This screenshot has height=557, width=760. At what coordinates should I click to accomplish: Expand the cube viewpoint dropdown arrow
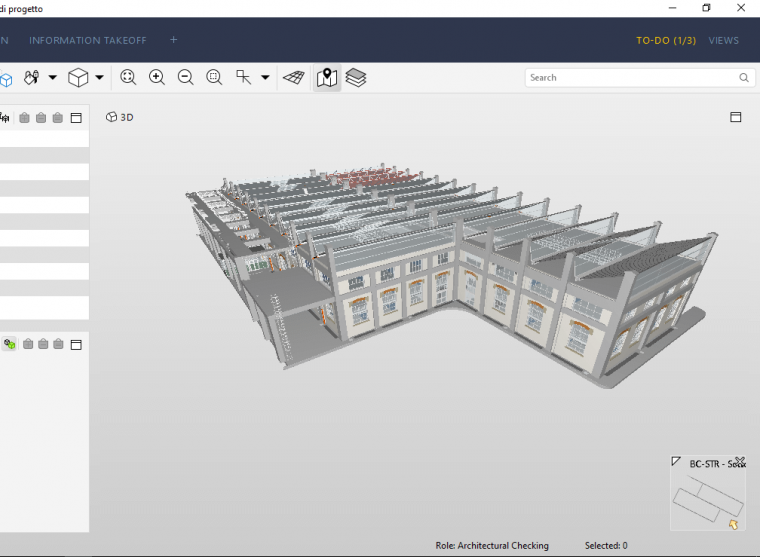point(99,78)
